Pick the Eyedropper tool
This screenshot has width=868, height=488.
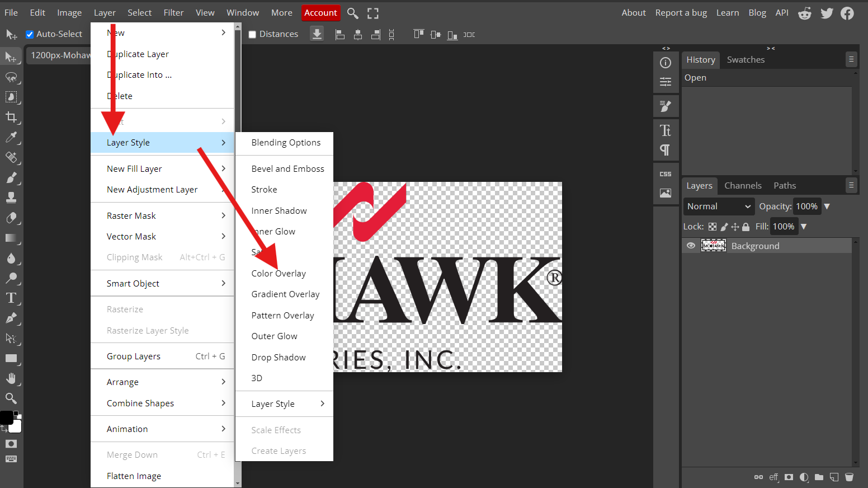point(11,137)
